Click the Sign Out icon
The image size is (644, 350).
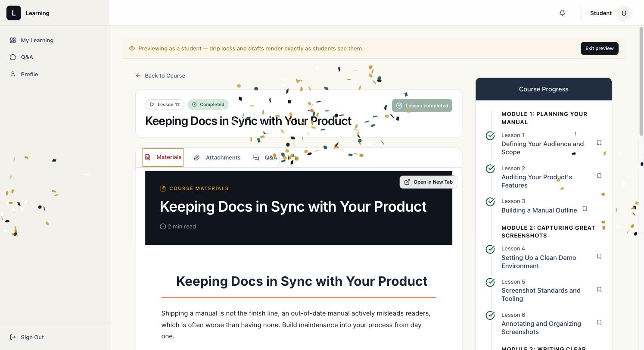(13, 337)
